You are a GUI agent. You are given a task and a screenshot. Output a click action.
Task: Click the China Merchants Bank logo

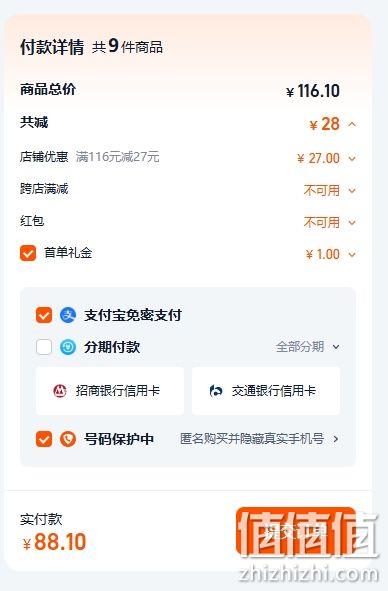click(60, 391)
